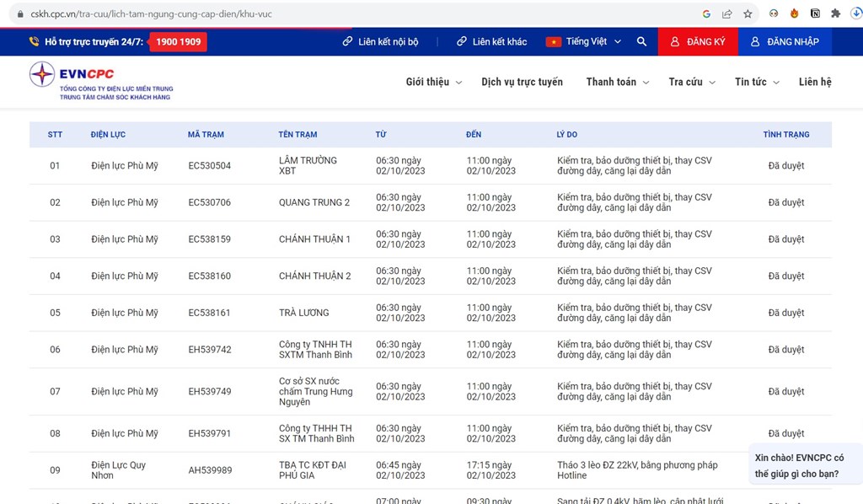
Task: Open Liên kết nội bộ link
Action: (x=380, y=41)
